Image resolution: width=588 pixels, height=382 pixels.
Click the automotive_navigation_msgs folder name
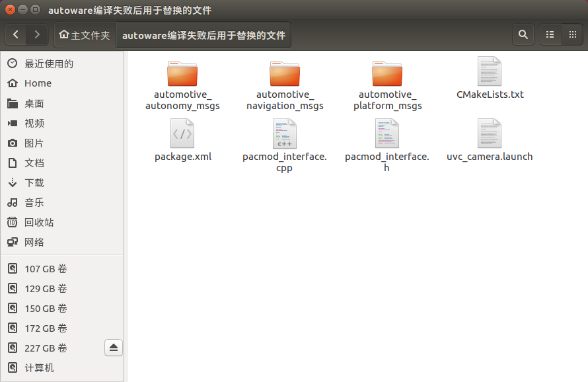coord(285,100)
